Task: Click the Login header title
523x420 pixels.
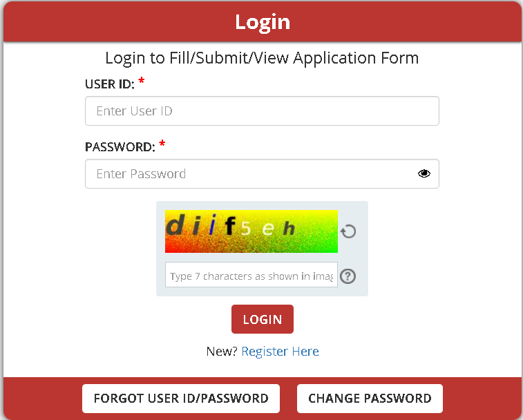Action: 263,22
